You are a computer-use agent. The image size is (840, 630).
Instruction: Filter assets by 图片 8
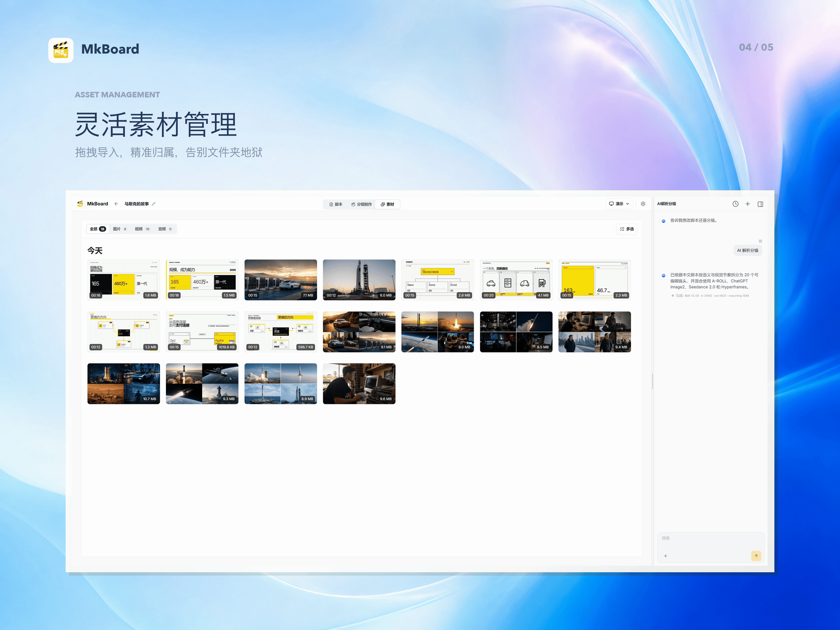click(120, 229)
